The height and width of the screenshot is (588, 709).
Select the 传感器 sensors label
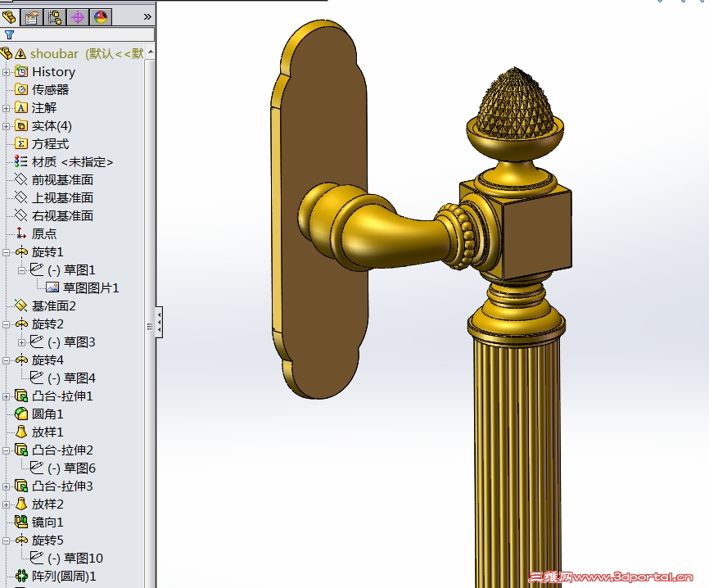[x=50, y=89]
